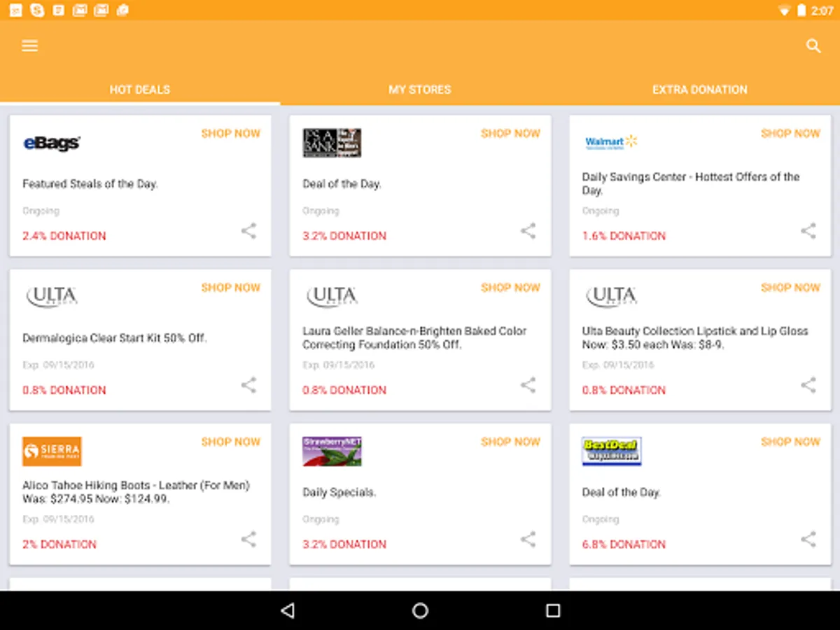Tap Shop Now on the StrawberryNET card
840x630 pixels.
tap(511, 442)
